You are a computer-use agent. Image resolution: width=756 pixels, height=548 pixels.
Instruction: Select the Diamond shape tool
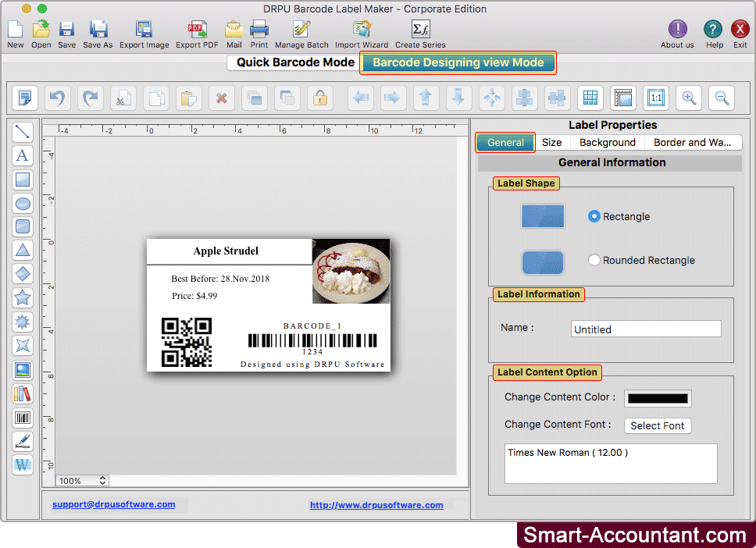pyautogui.click(x=23, y=274)
